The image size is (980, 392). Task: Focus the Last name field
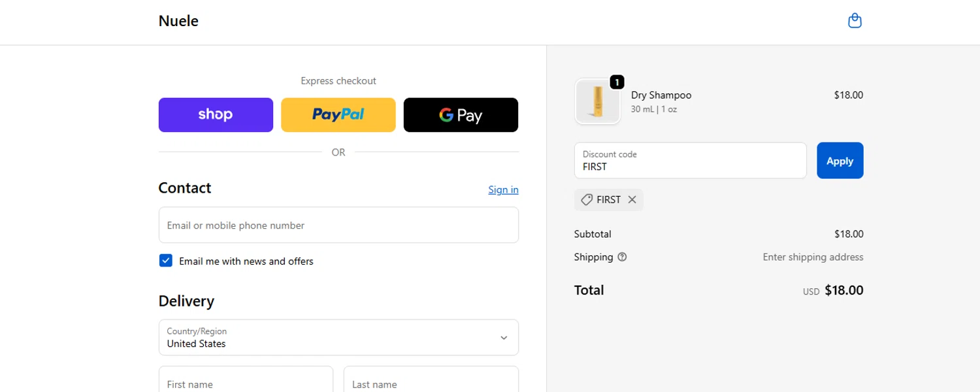431,380
